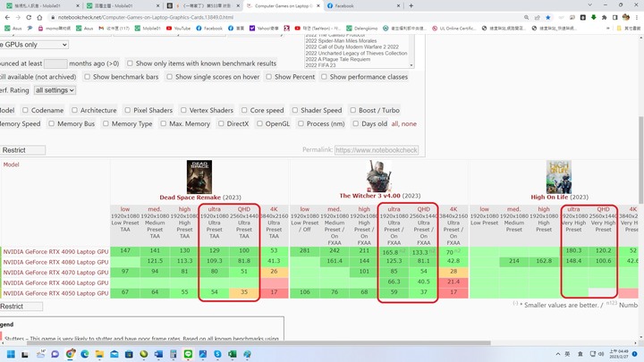Click the Permalink URL field
Viewport: 644px width, 362px height.
click(x=377, y=150)
